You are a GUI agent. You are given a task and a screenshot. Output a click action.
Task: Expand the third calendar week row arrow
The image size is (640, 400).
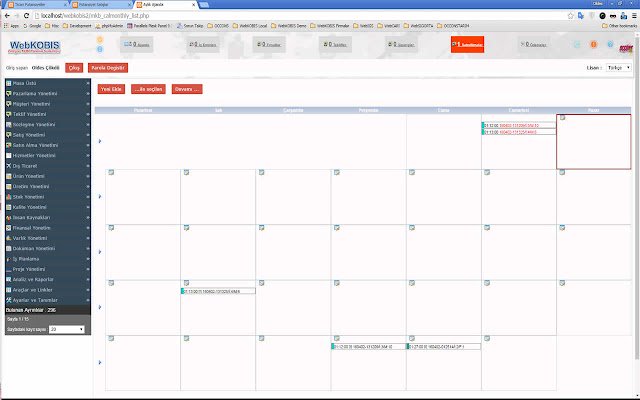point(100,252)
